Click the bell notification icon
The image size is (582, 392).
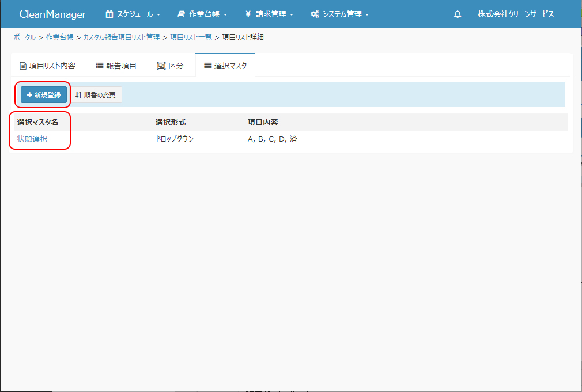coord(458,14)
